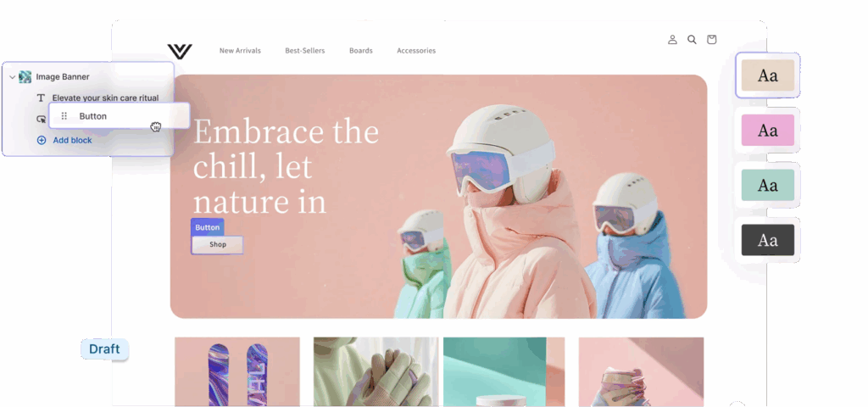This screenshot has height=407, width=868.
Task: Click the search magnifier icon
Action: pos(692,39)
